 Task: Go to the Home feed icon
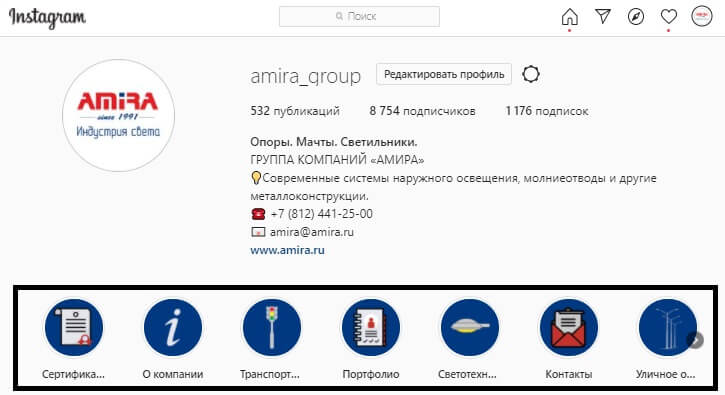click(570, 17)
